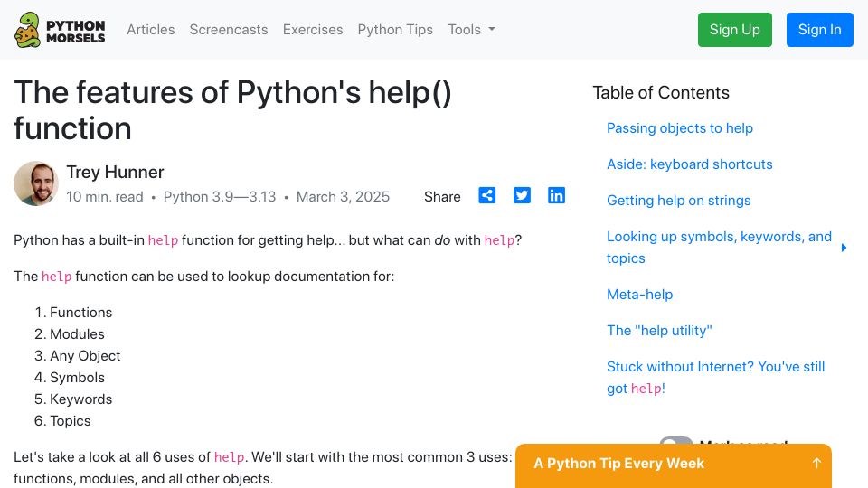This screenshot has height=488, width=868.
Task: Click the Share label text
Action: tap(442, 196)
